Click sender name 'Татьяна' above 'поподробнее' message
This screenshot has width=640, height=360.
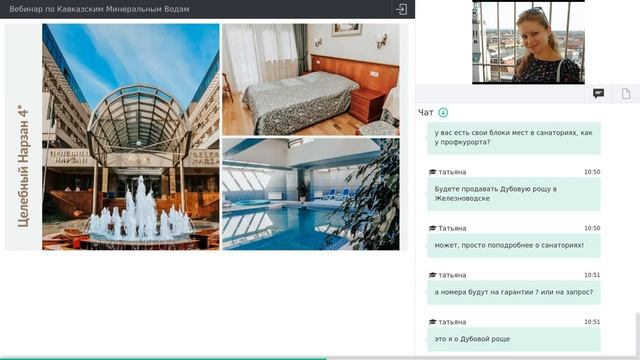(452, 228)
